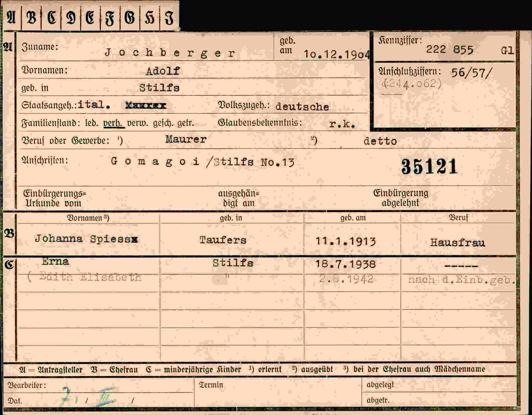Screen dimensions: 532x415
Task: Click faded name Edith Elisabeth
Action: click(x=90, y=277)
